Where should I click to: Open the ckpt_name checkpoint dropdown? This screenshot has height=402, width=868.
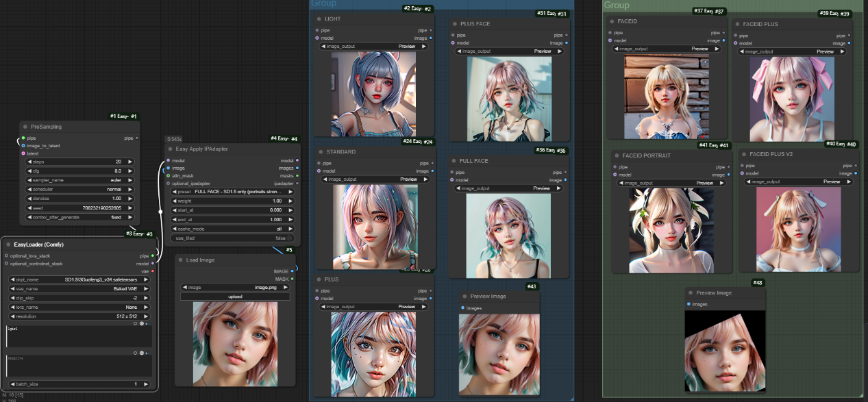tap(81, 279)
